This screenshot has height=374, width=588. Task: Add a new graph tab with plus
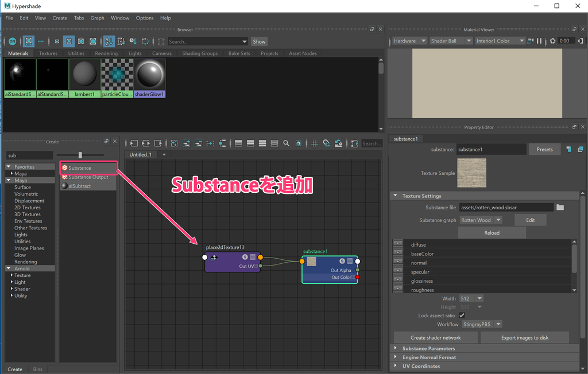pyautogui.click(x=164, y=154)
